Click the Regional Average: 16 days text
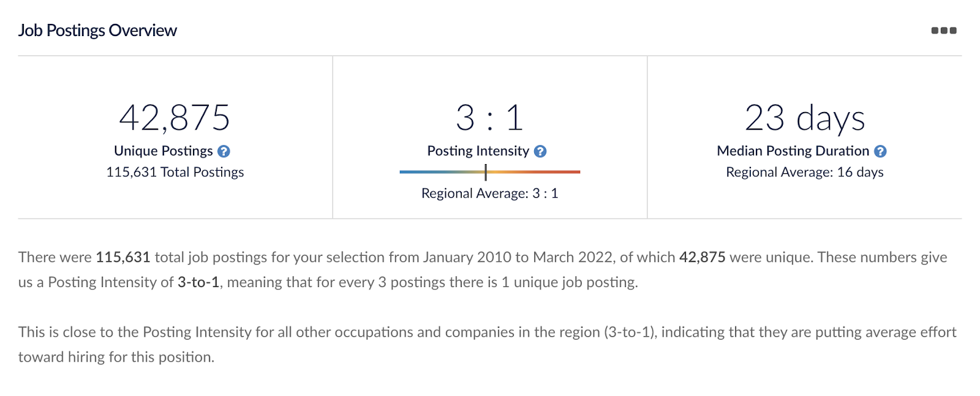The width and height of the screenshot is (980, 396). tap(804, 173)
